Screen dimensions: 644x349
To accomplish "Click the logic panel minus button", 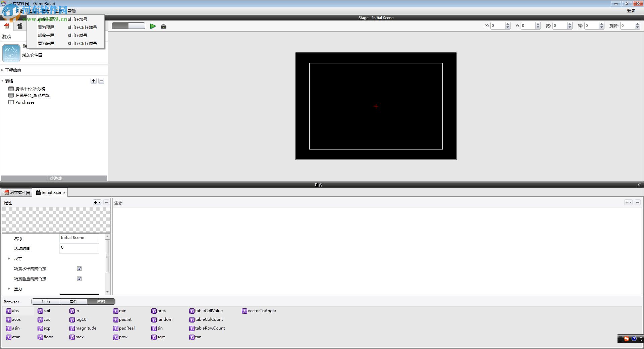I will (x=638, y=202).
